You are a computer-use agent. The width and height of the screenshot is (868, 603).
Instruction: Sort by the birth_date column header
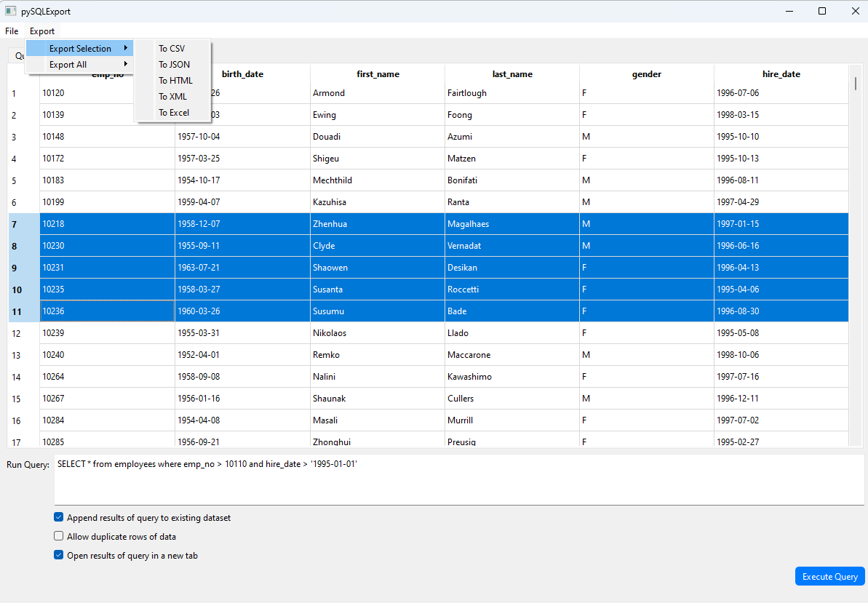coord(242,74)
